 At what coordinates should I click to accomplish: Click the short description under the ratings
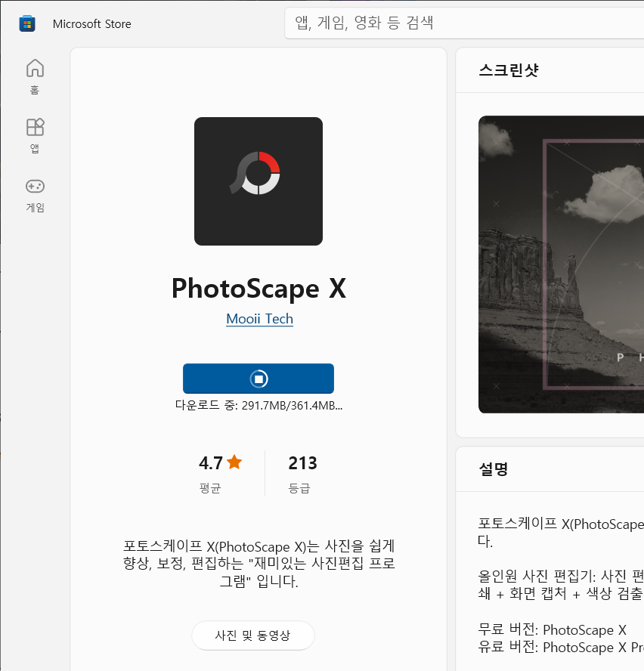259,564
